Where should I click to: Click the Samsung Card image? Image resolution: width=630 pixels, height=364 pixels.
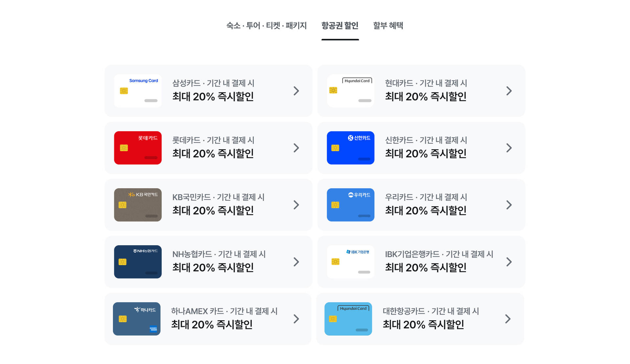pyautogui.click(x=138, y=91)
